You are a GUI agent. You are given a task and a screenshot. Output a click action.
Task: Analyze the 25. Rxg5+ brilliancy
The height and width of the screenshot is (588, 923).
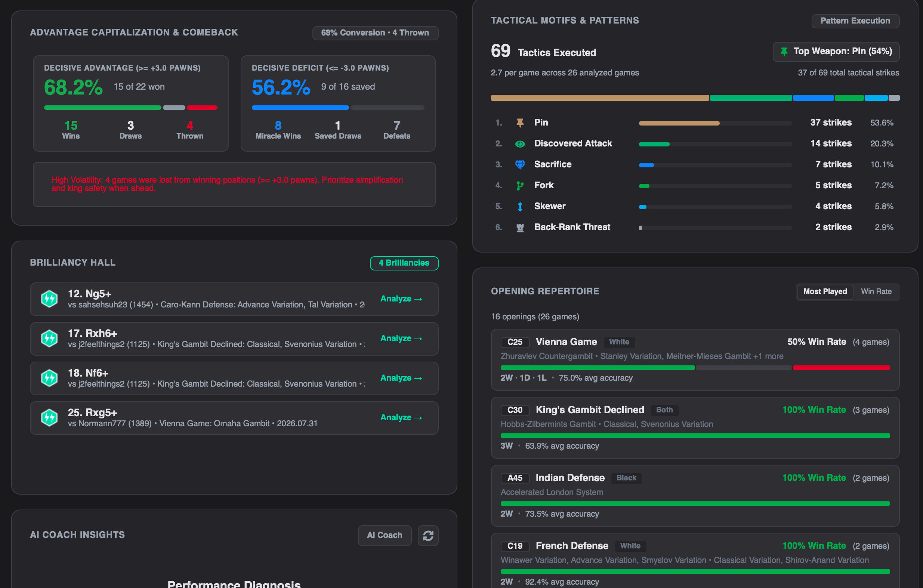pos(401,417)
